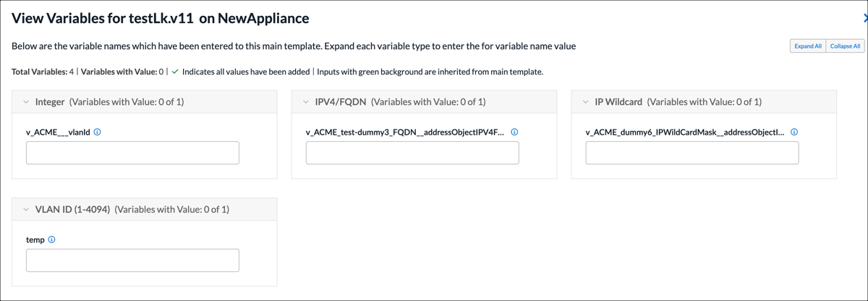868x301 pixels.
Task: Focus the v_ACME___vlanId input field
Action: (132, 153)
